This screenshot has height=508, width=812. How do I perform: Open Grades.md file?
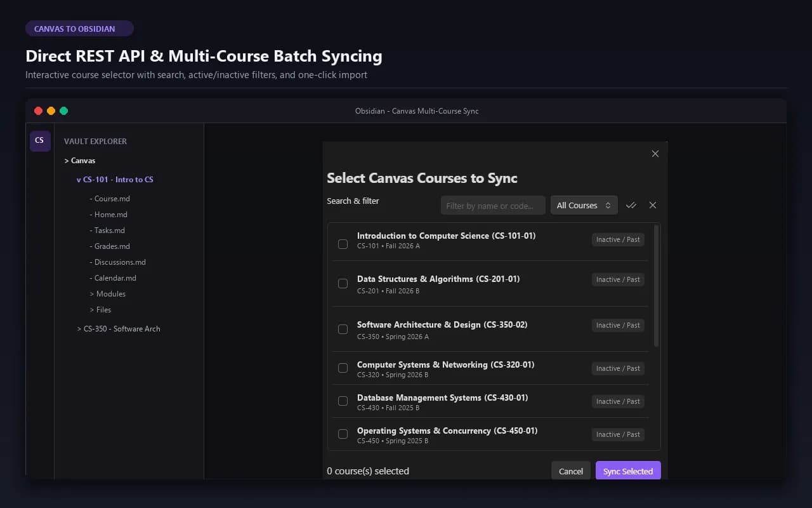110,246
